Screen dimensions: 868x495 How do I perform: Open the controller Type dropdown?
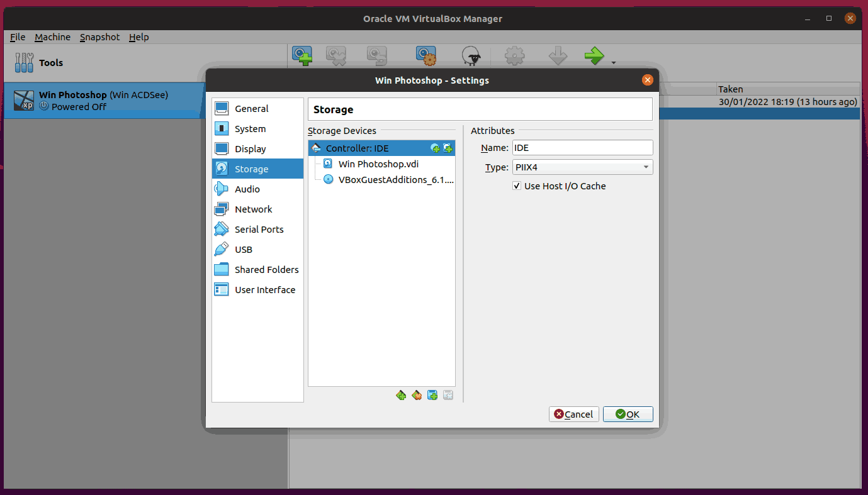(582, 167)
